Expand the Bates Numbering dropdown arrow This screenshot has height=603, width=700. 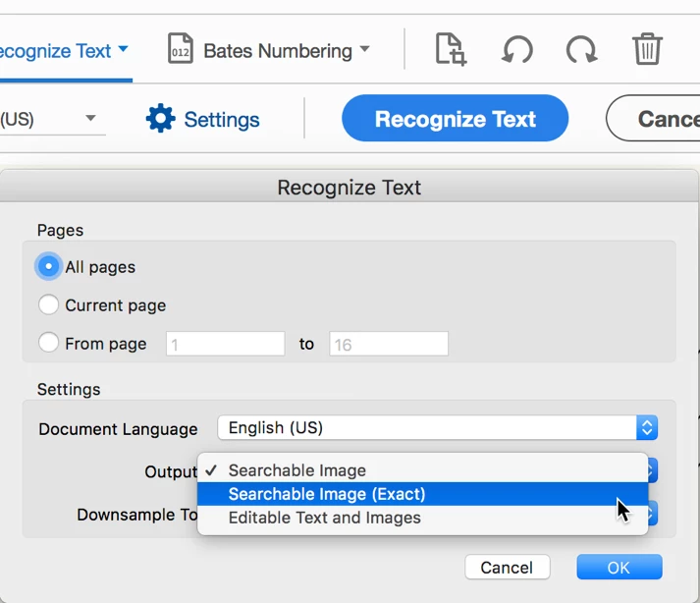pyautogui.click(x=365, y=48)
